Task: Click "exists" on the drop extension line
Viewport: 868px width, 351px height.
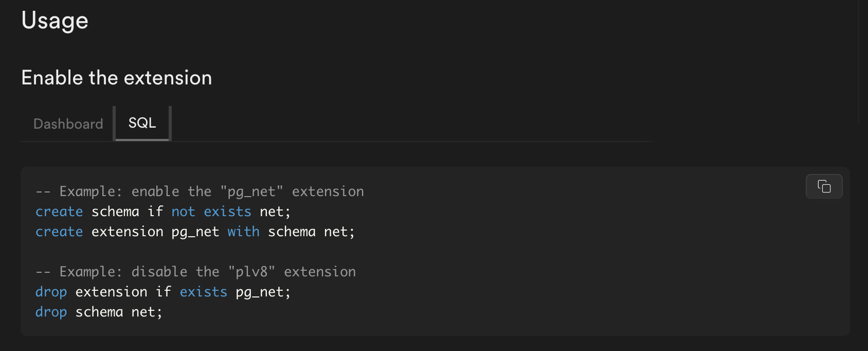Action: click(x=204, y=291)
